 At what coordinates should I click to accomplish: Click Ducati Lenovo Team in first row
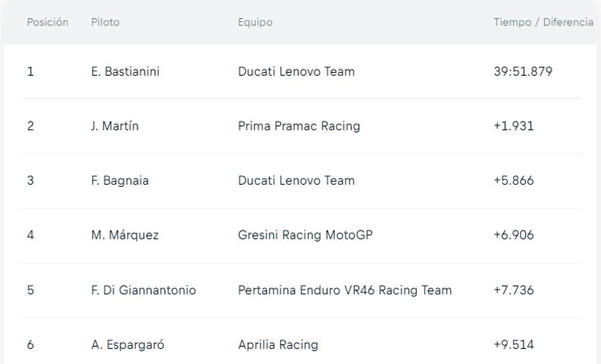(296, 72)
